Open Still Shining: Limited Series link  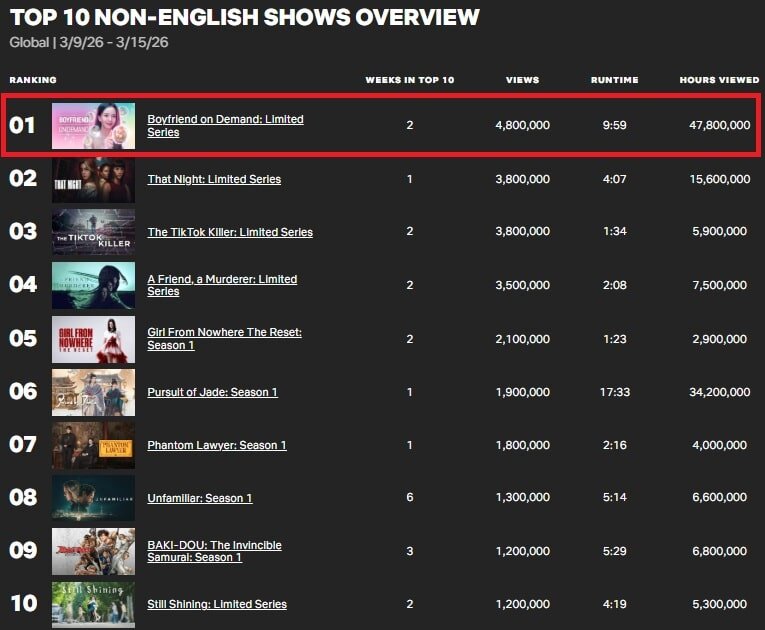click(217, 604)
